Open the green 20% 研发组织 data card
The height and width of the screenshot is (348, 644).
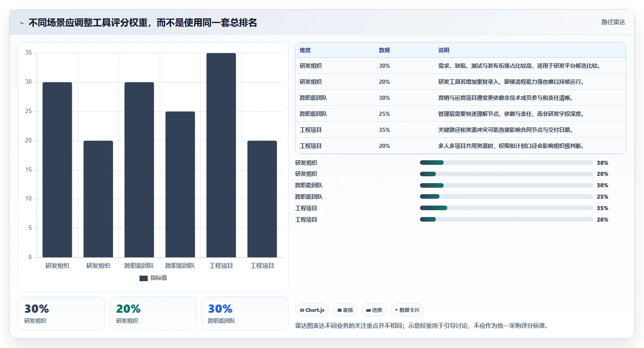pyautogui.click(x=153, y=313)
